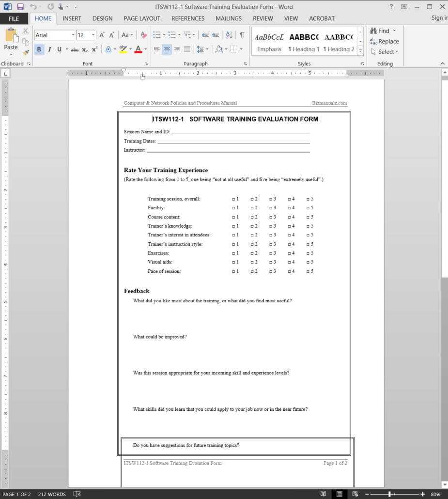Click the Shading paint bucket icon
The image size is (448, 499).
(219, 49)
